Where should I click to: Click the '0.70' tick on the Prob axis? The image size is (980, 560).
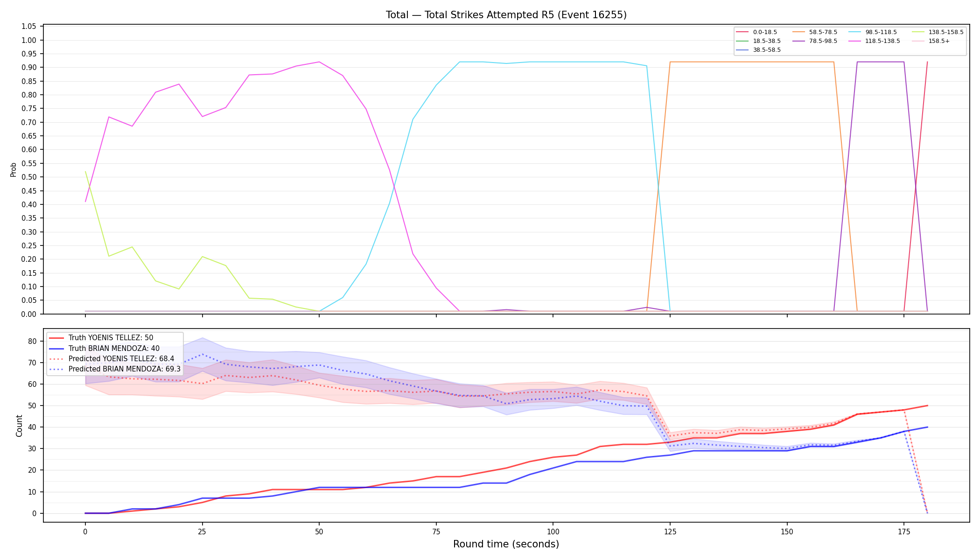[x=29, y=122]
